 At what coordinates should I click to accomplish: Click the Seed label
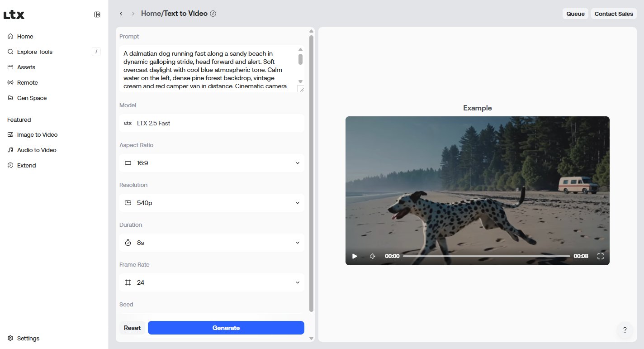tap(126, 304)
